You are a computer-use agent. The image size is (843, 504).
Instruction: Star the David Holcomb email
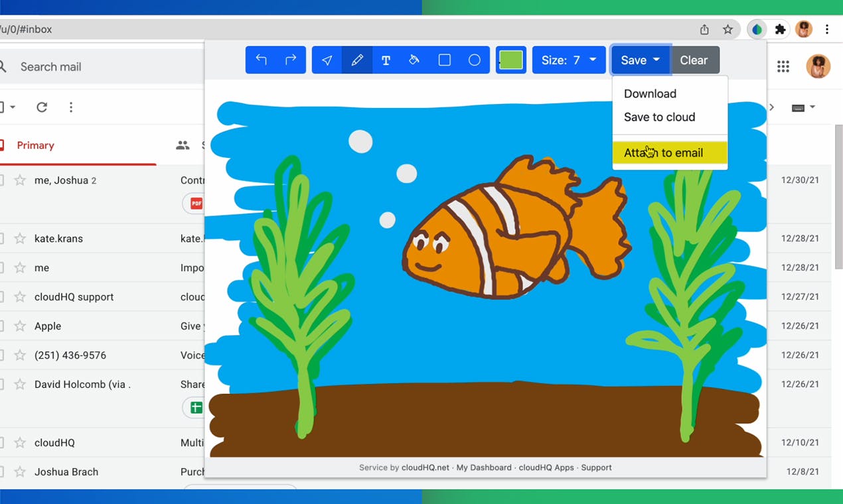[x=21, y=385]
